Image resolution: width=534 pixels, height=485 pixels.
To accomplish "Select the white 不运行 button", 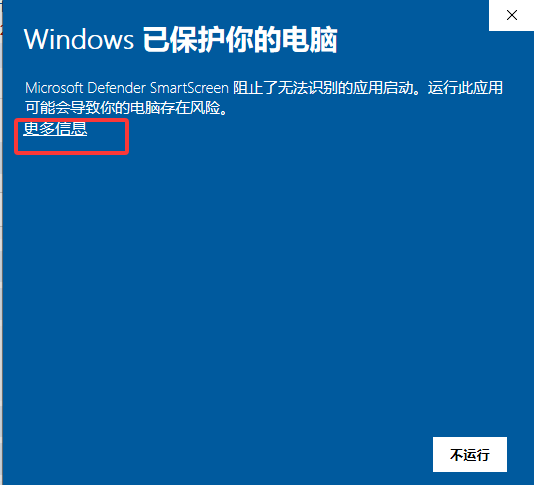I will [x=470, y=454].
